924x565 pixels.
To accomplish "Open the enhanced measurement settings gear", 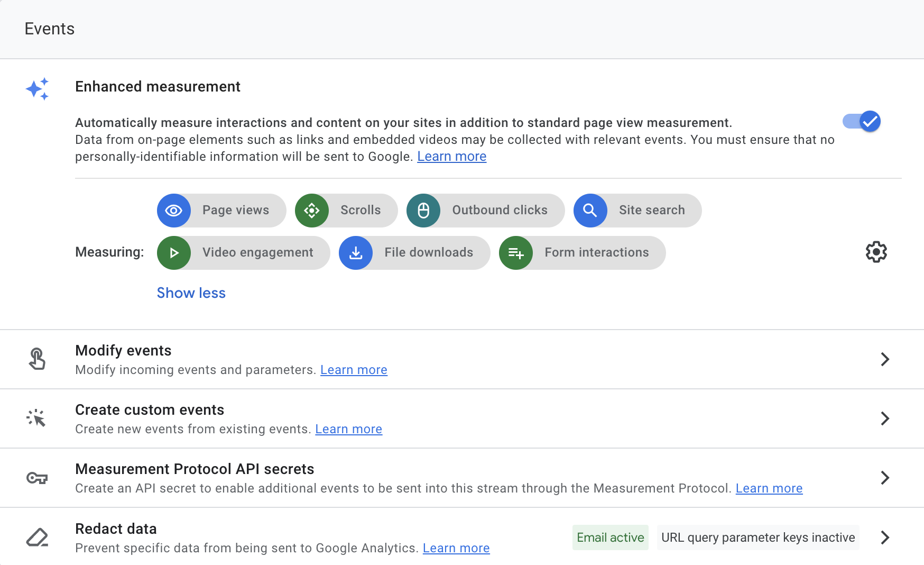I will coord(876,252).
